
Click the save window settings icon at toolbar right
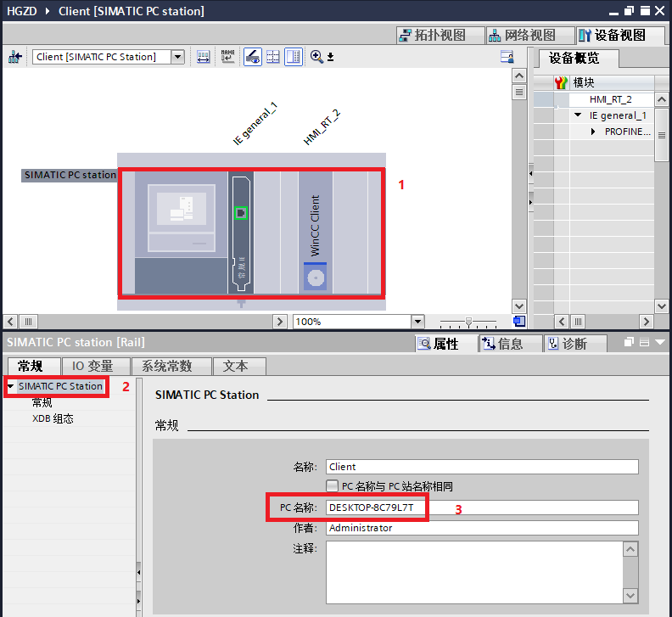[x=507, y=57]
